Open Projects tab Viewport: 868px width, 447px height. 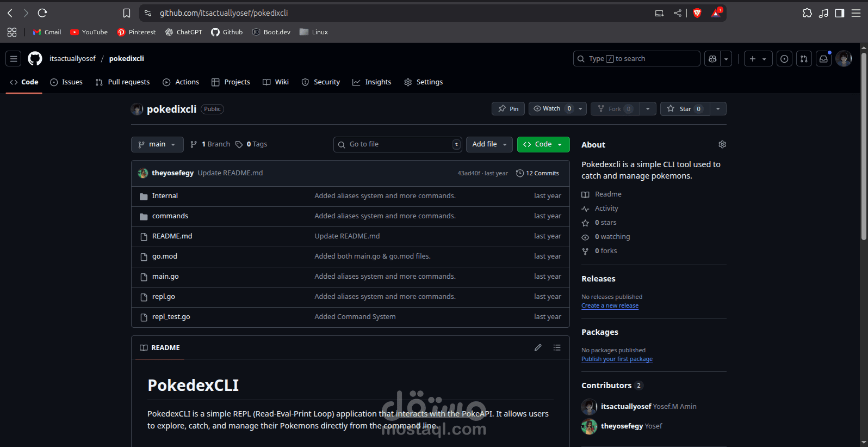click(231, 82)
